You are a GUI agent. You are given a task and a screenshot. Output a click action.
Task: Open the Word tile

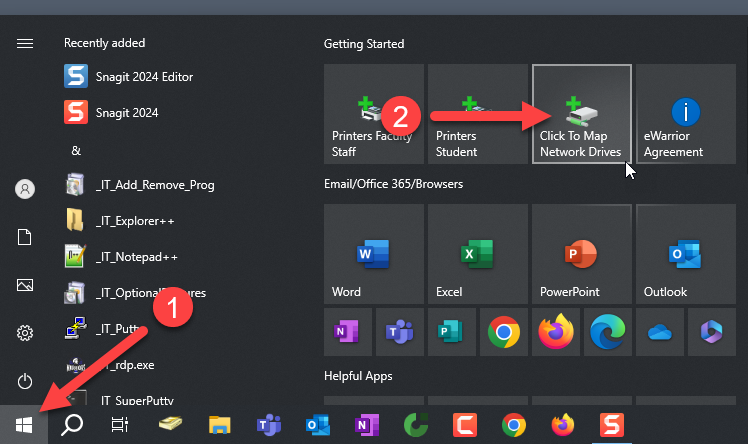[x=373, y=255]
